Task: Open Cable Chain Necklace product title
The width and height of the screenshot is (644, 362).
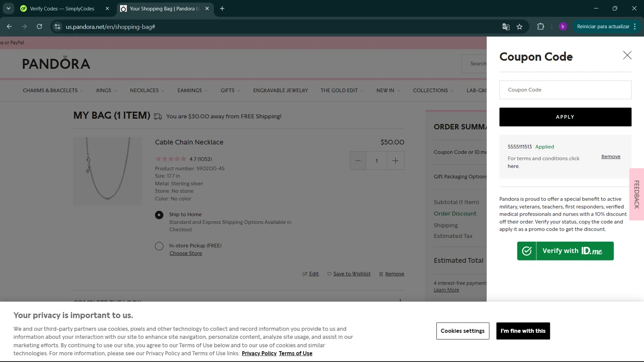Action: [x=189, y=142]
